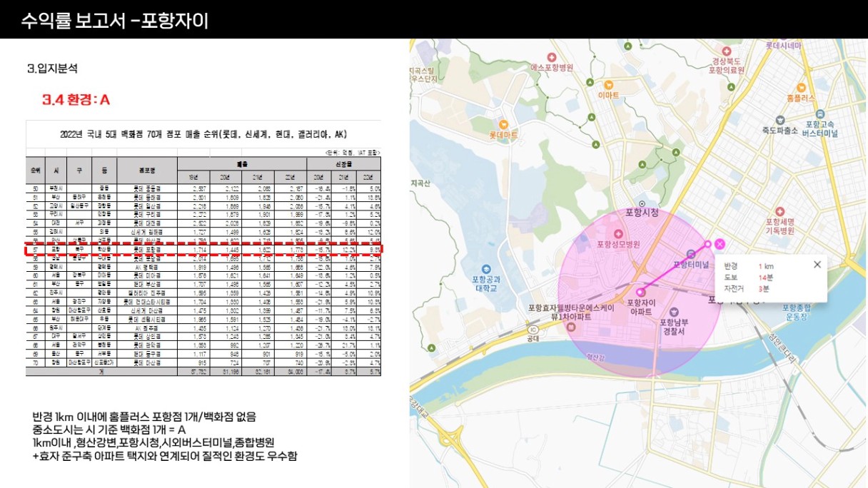Image resolution: width=868 pixels, height=488 pixels.
Task: Click the 경상북도 포항의료원 hospital icon
Action: [x=727, y=51]
